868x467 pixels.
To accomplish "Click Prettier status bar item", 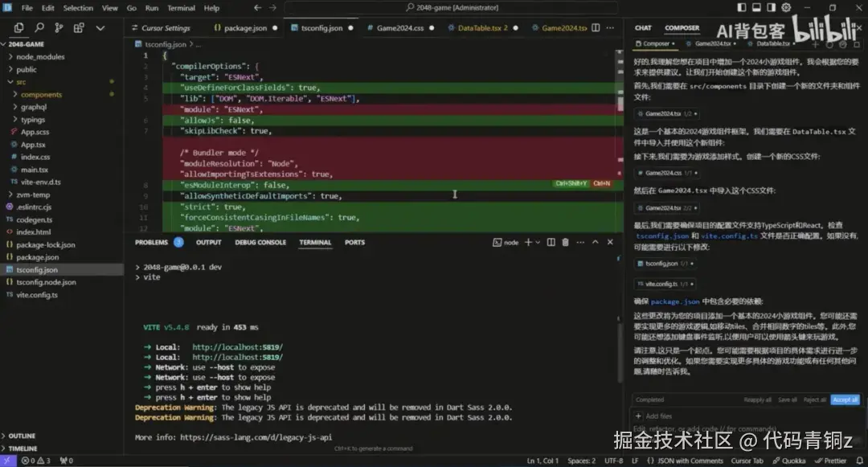I will [830, 461].
